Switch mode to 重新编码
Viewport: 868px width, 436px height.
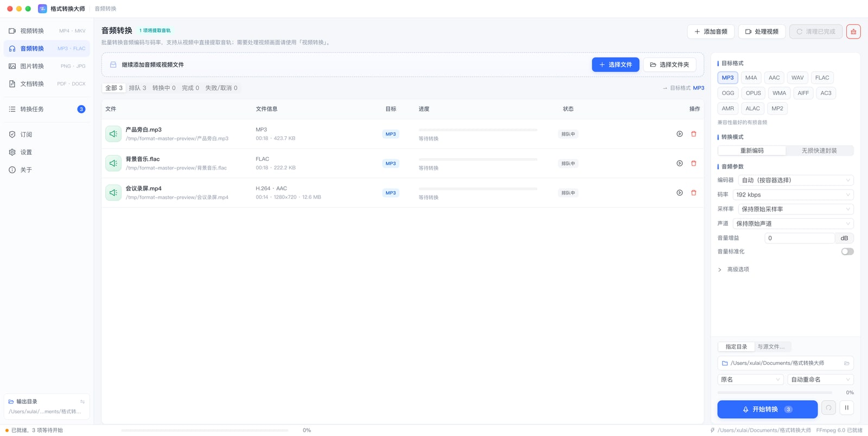(752, 150)
